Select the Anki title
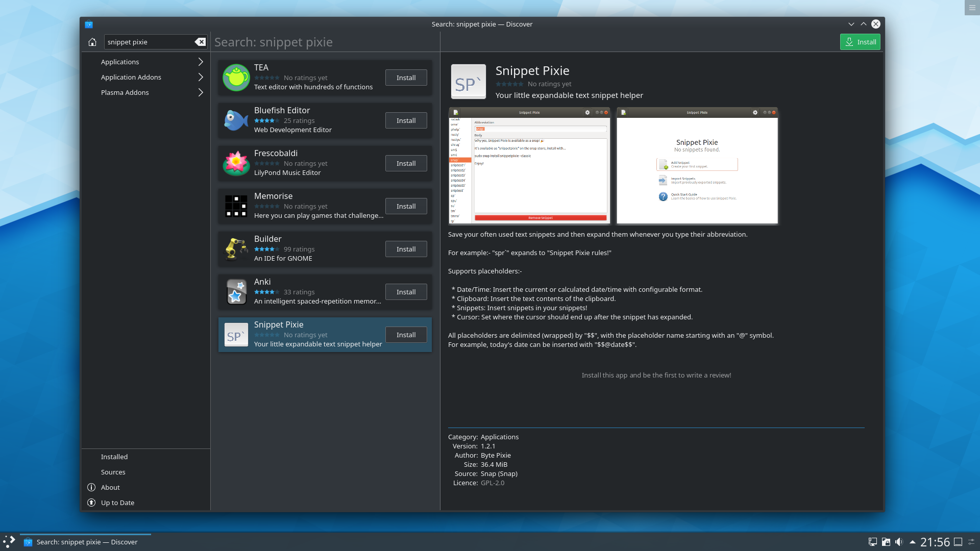Viewport: 980px width, 551px height. click(x=262, y=282)
